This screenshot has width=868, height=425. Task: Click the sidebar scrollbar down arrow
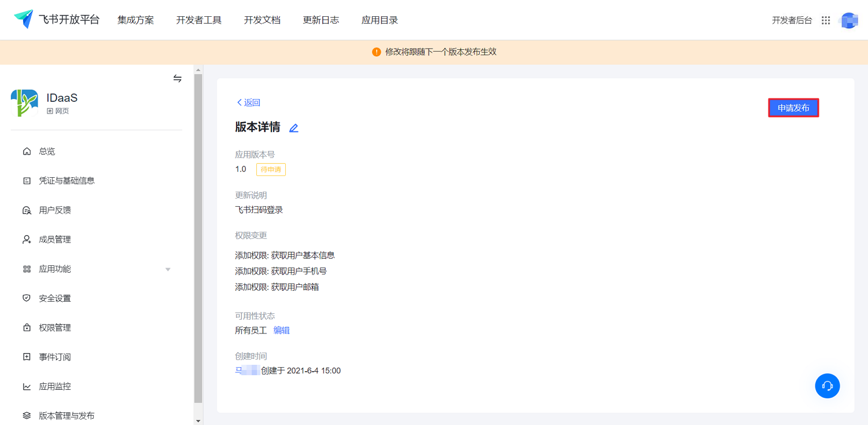pos(198,420)
